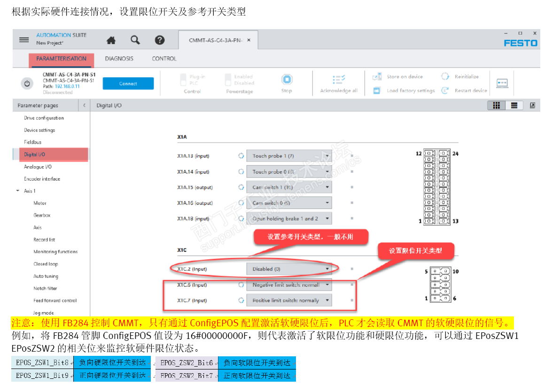
Task: Open X1A.16 Cam switch 0 dropdown
Action: [289, 203]
